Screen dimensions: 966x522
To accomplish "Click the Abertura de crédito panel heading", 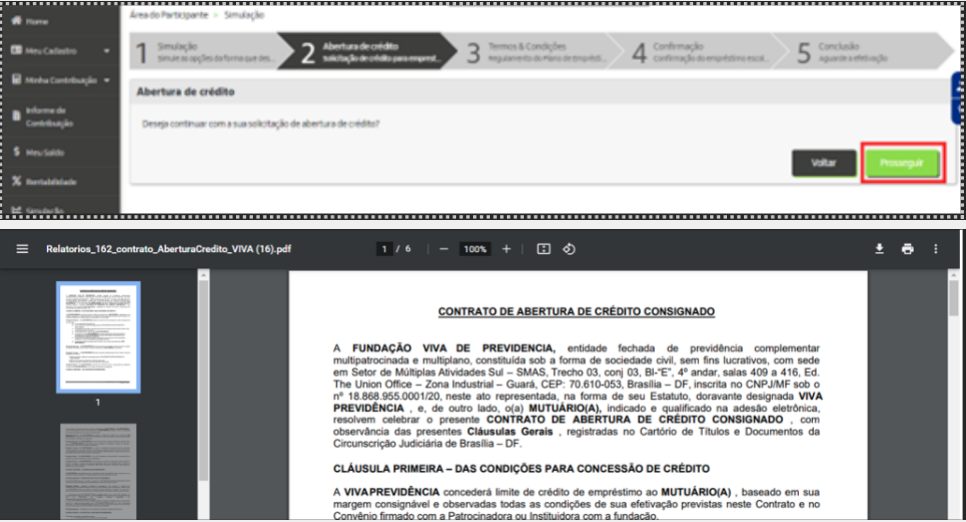I will point(185,92).
